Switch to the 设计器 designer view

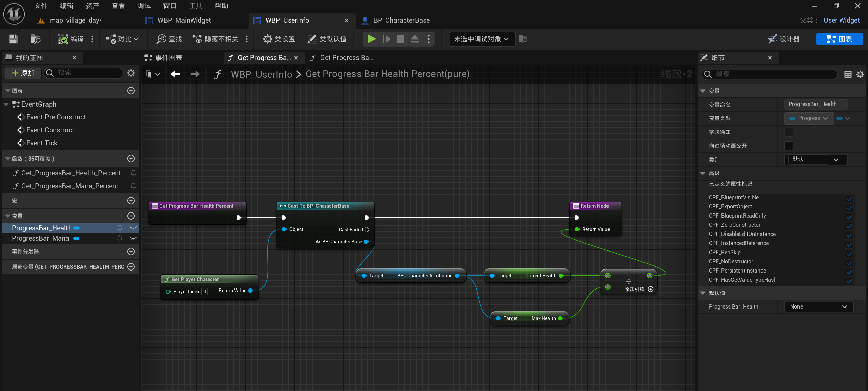[x=784, y=39]
